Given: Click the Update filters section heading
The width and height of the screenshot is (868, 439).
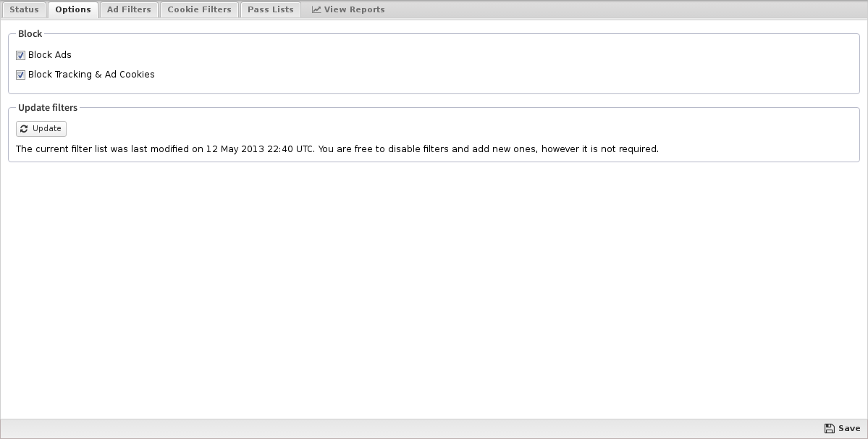Looking at the screenshot, I should pos(48,108).
